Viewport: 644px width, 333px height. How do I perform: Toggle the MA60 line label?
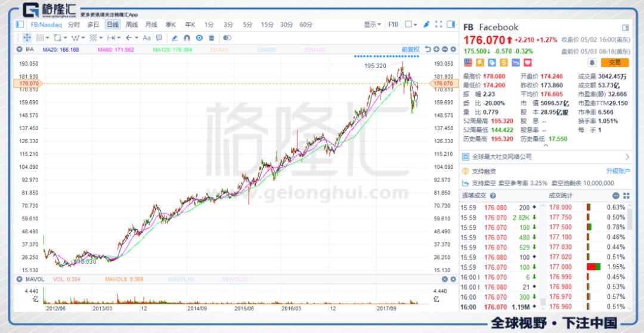116,50
